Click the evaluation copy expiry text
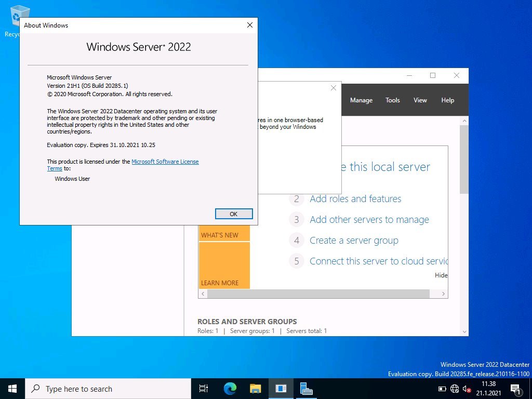The image size is (532, 399). click(101, 145)
